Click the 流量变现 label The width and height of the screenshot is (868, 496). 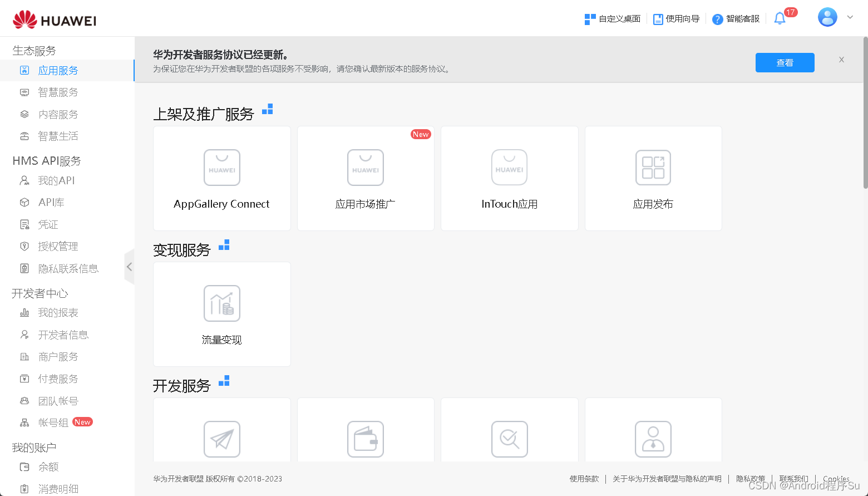(221, 340)
